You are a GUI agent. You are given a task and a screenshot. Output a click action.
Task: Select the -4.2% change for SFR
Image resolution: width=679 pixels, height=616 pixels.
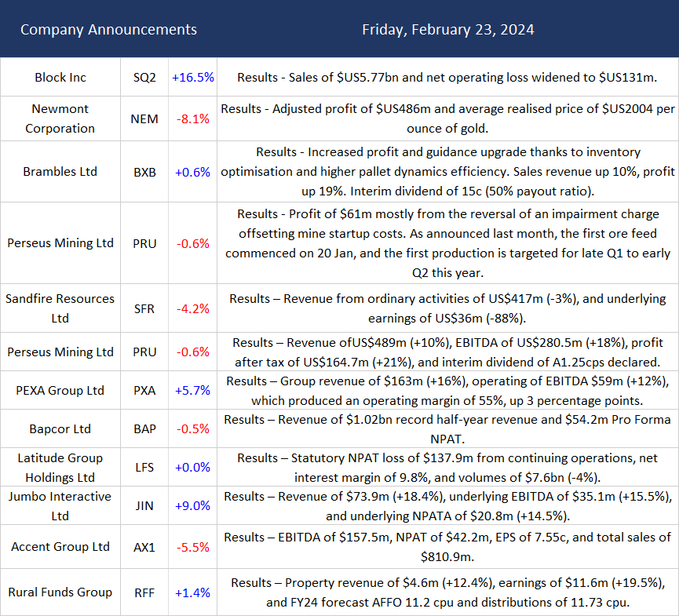[193, 308]
